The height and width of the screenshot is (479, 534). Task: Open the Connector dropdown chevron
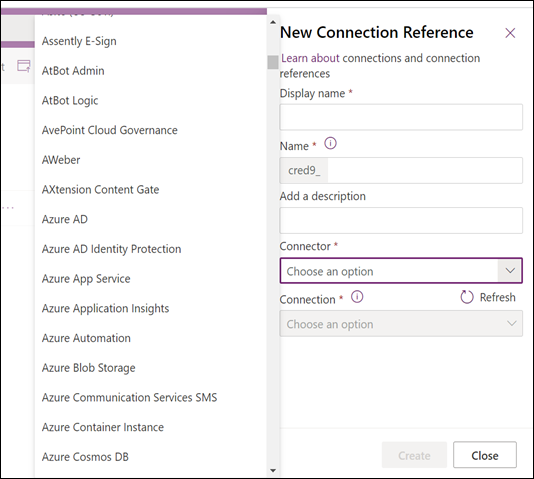click(509, 271)
